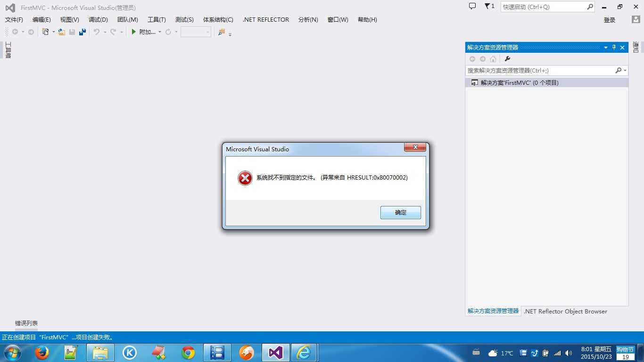Open the 分析(N) menu
Image resolution: width=644 pixels, height=362 pixels.
point(308,20)
